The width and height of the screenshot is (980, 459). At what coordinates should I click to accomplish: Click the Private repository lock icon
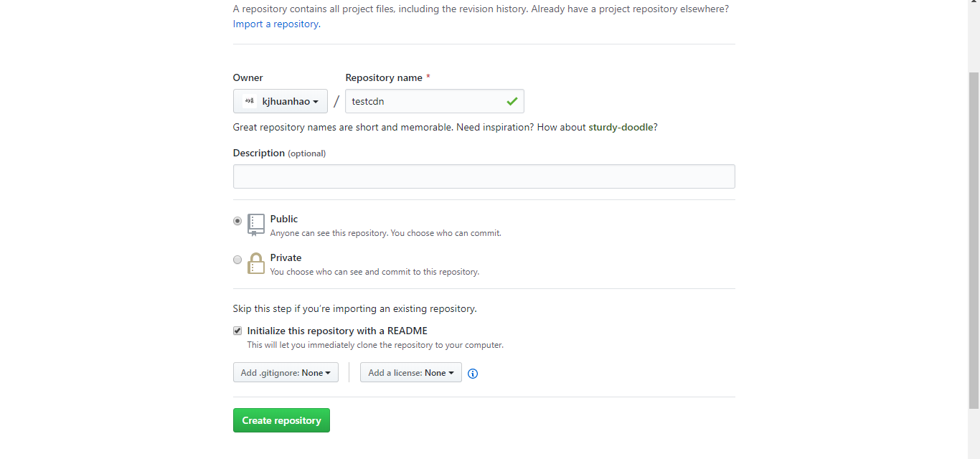256,263
